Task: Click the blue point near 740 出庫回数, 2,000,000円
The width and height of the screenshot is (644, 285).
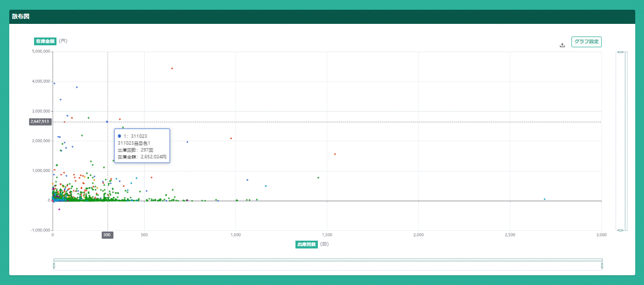Action: point(187,142)
